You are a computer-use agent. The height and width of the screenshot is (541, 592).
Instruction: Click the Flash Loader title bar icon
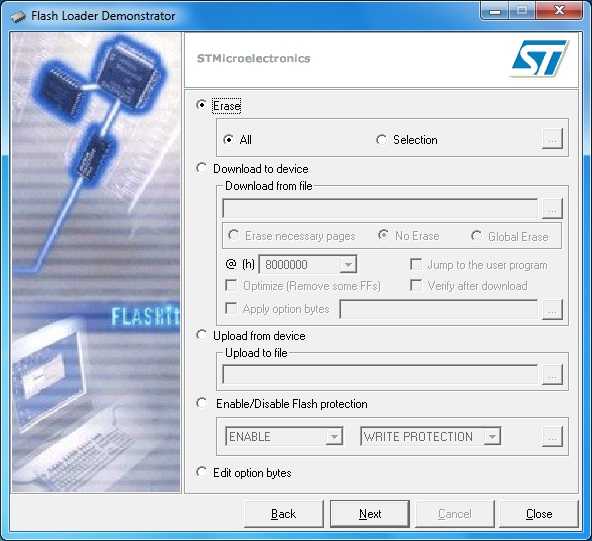click(17, 16)
